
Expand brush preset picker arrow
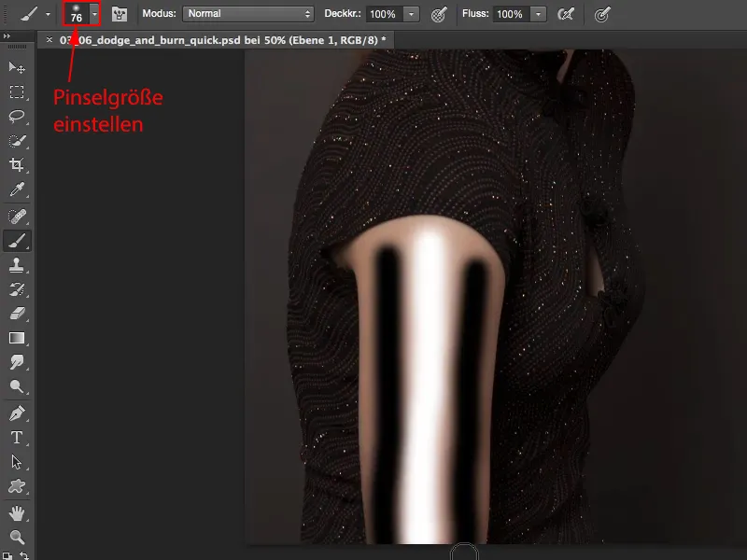pos(94,14)
